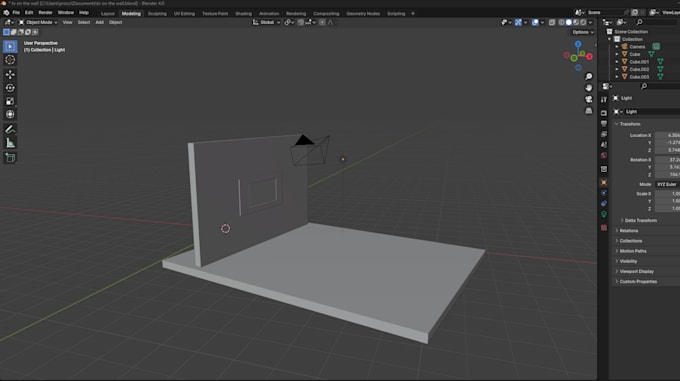
Task: Toggle X-ray display in viewport header
Action: (x=552, y=23)
